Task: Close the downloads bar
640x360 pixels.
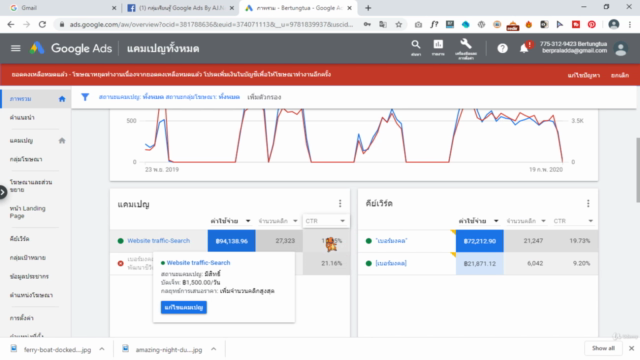Action: 631,348
